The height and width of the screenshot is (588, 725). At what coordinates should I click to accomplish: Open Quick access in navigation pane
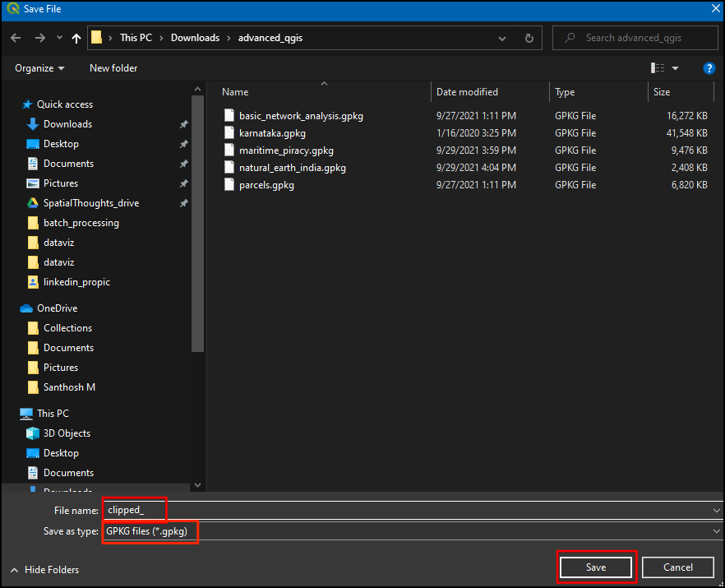pyautogui.click(x=65, y=104)
